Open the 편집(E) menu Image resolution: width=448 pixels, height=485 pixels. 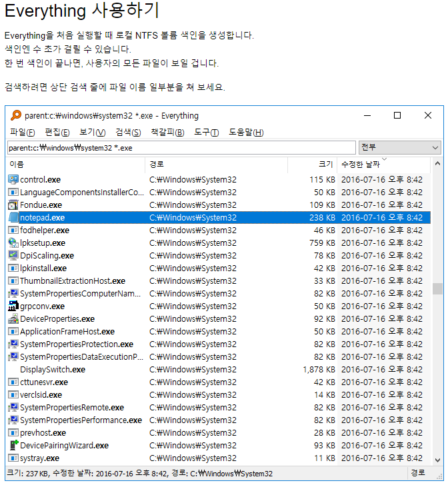coord(57,133)
